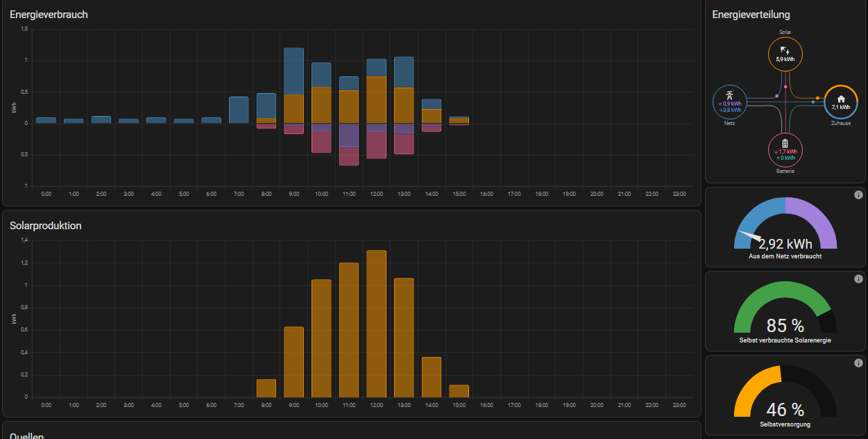Click the 15:00 bar in Solarproduktion chart
868x439 pixels.
click(x=459, y=390)
